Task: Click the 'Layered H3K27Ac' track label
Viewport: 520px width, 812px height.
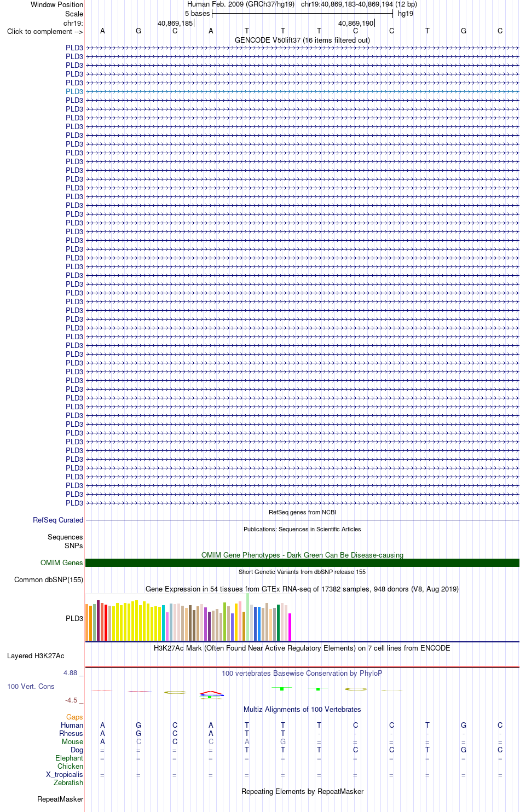Action: pos(36,656)
